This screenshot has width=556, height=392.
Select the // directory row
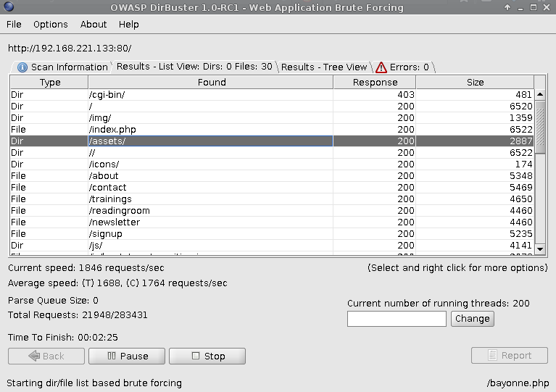click(x=272, y=152)
